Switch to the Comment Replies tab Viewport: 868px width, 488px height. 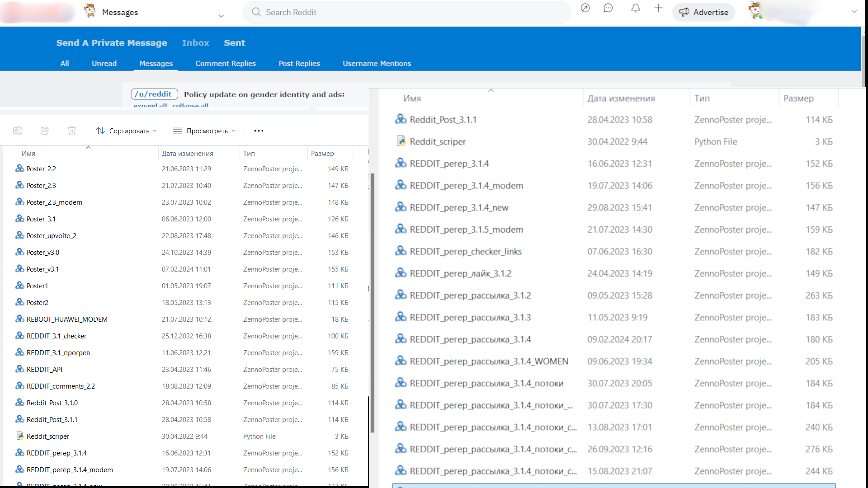click(225, 63)
